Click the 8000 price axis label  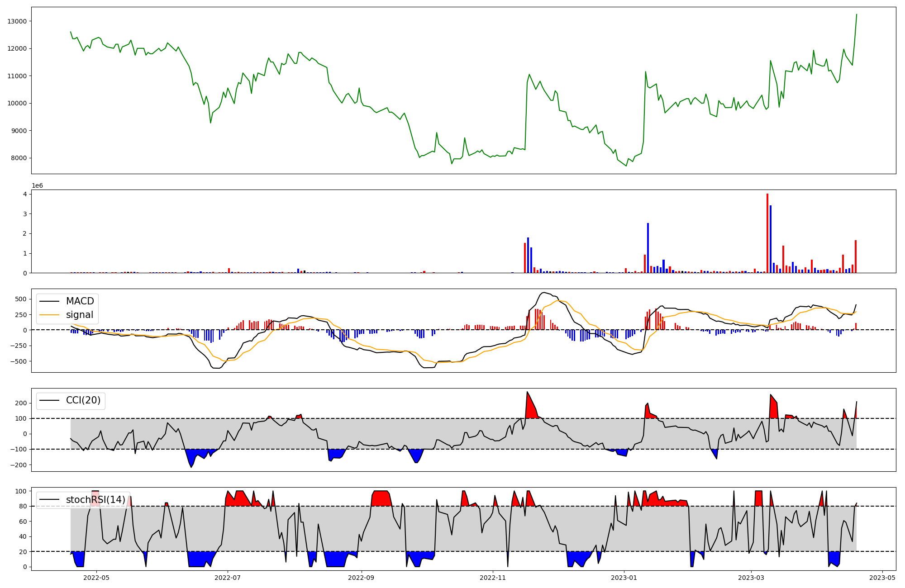click(x=19, y=158)
